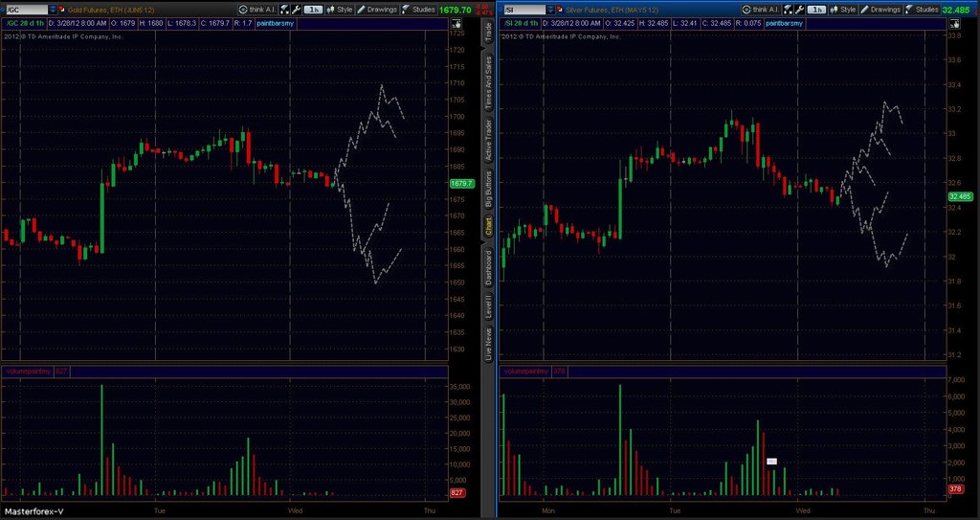
Task: Open the Drawings menu on the gold chart
Action: click(x=377, y=10)
